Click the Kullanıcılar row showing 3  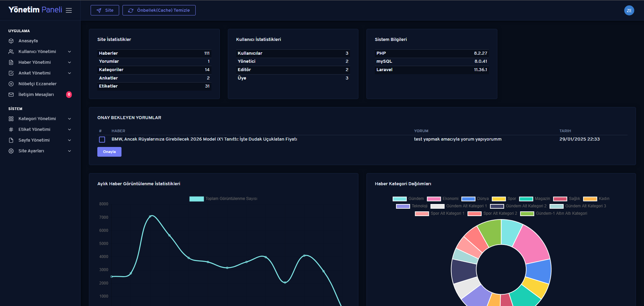point(293,53)
